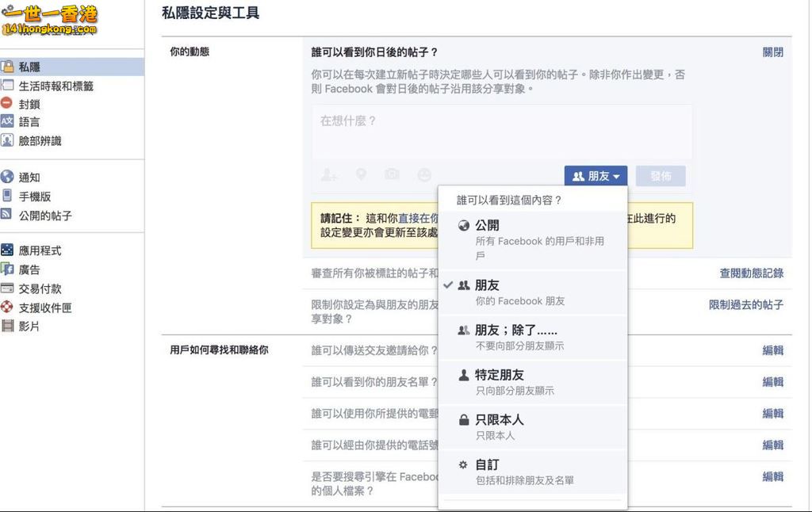Click the RSS icon beside 公開的帖子
The image size is (812, 512).
(6, 214)
